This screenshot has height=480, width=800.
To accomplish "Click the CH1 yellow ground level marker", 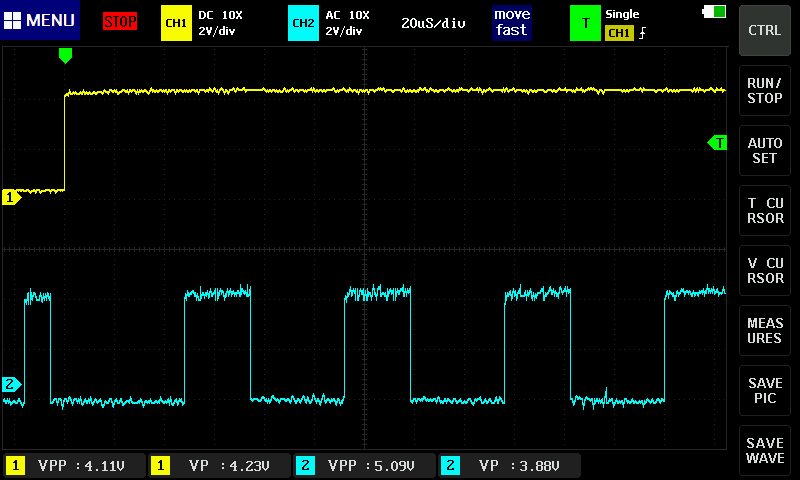I will [12, 197].
